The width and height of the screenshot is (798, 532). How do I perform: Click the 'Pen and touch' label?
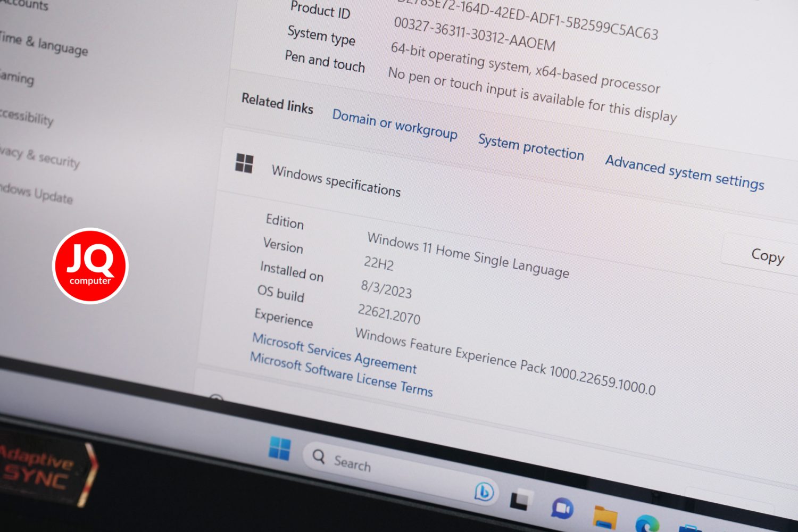click(325, 61)
